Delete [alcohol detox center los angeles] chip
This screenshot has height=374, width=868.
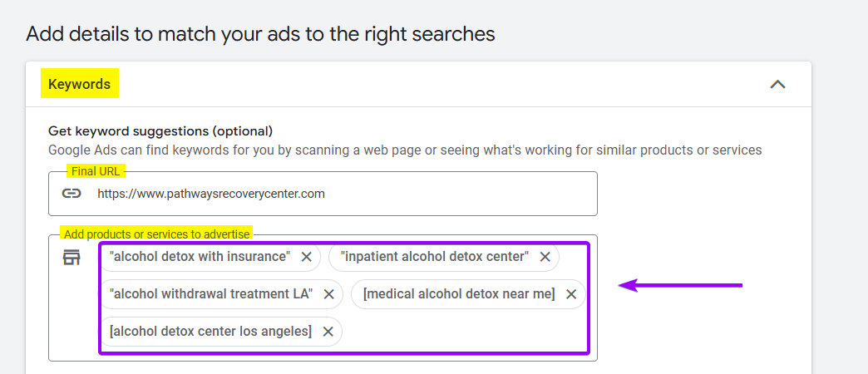pos(328,332)
